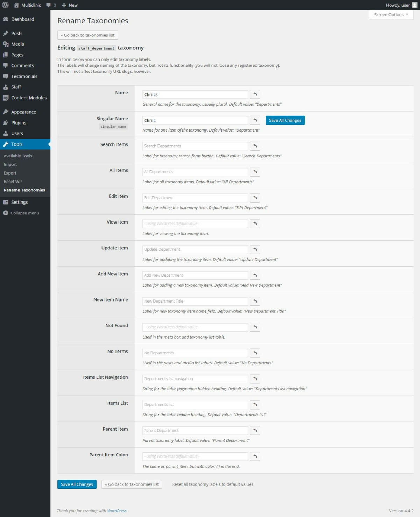This screenshot has width=420, height=517.
Task: Open the New item menu in the toolbar
Action: click(x=69, y=5)
